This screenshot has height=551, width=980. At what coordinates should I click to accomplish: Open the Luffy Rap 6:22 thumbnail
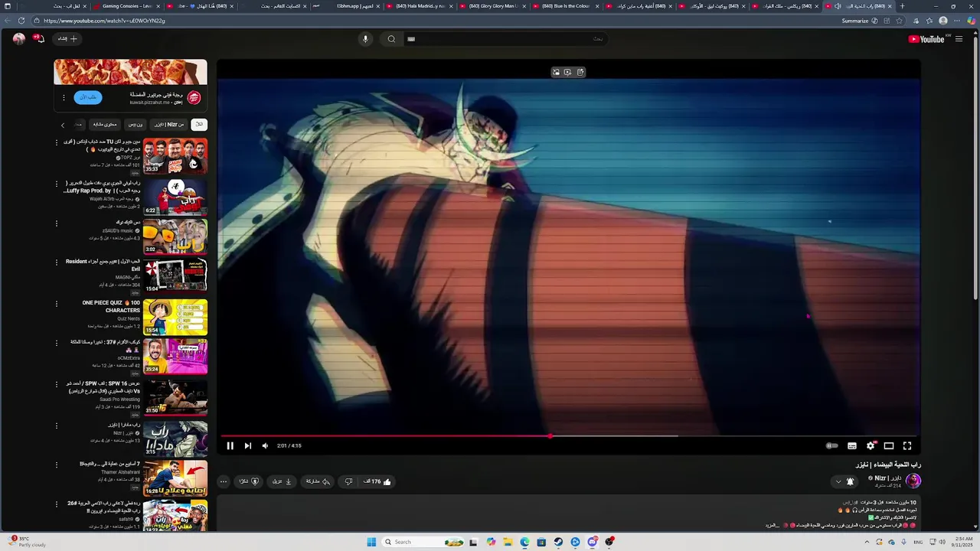click(x=175, y=197)
